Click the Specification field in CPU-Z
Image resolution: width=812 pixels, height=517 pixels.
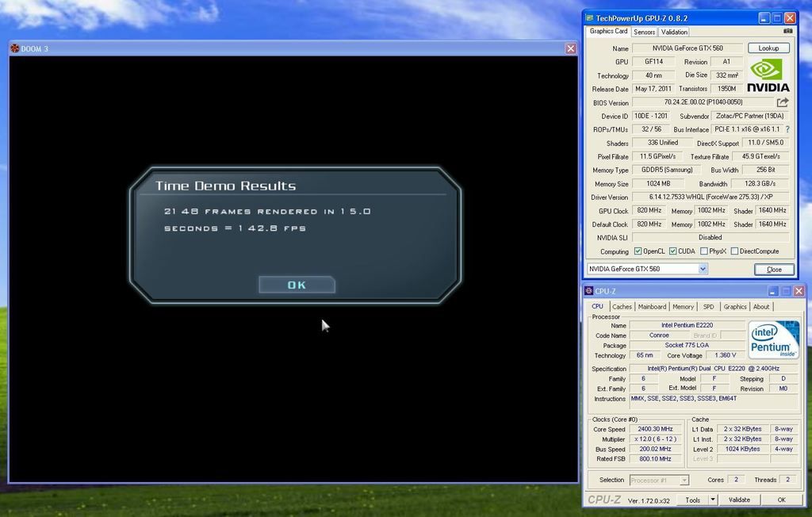coord(714,369)
